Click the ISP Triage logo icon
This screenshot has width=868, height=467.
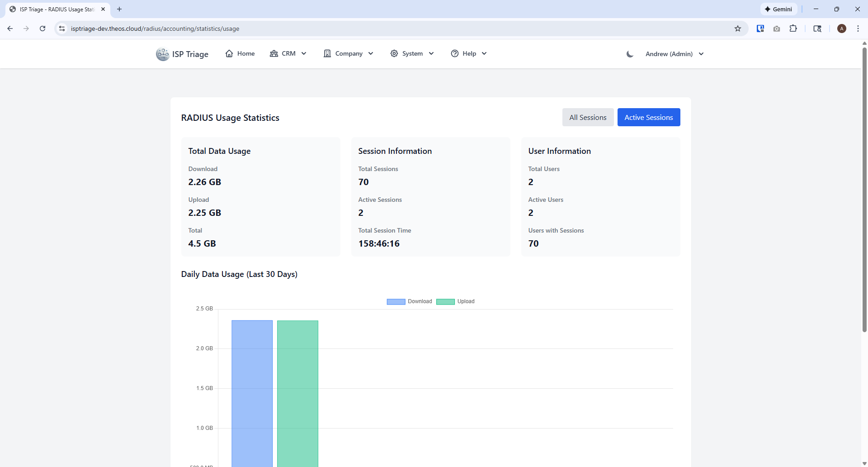162,54
